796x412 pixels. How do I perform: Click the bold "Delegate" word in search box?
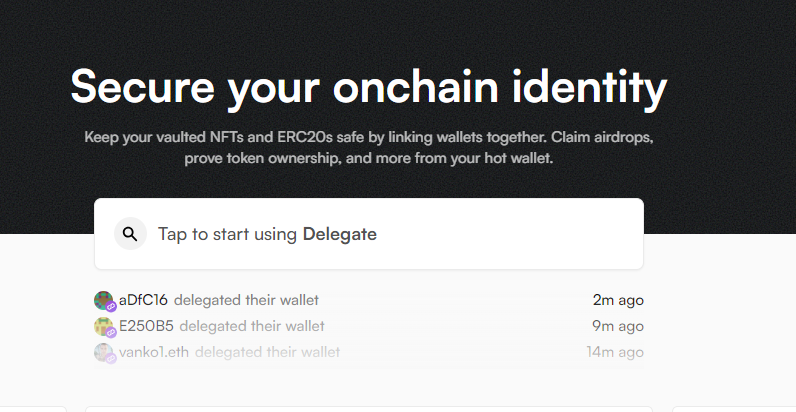340,234
